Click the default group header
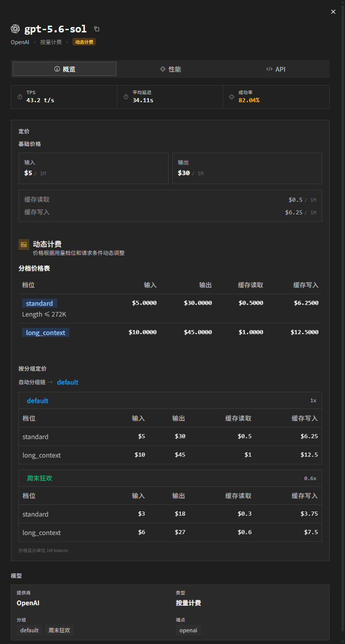Image resolution: width=345 pixels, height=644 pixels. click(x=170, y=400)
